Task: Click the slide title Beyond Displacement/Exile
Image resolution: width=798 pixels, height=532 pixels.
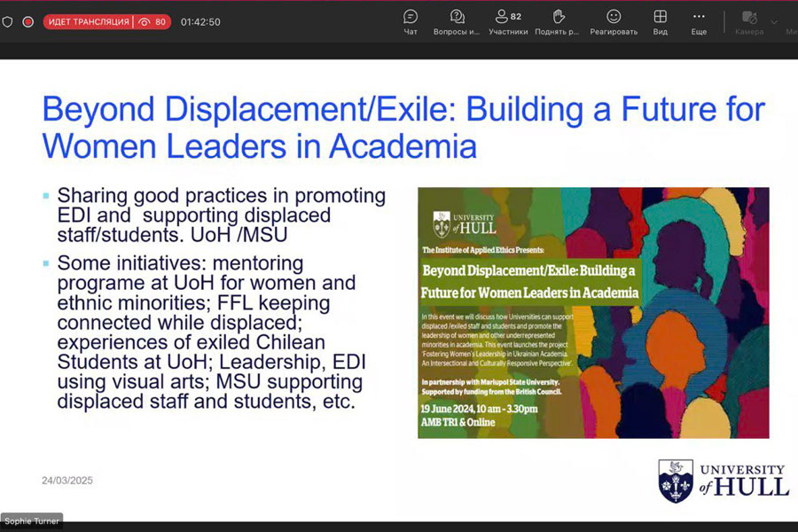Action: click(x=403, y=127)
